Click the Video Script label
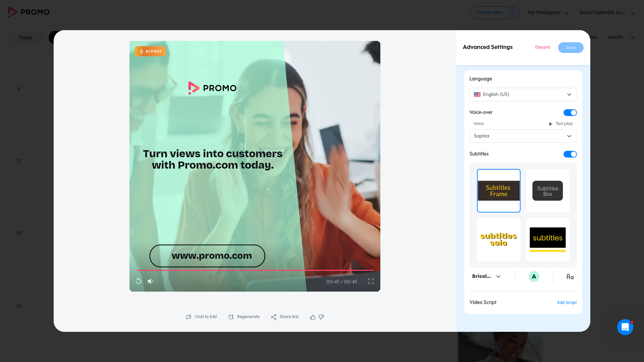 483,302
